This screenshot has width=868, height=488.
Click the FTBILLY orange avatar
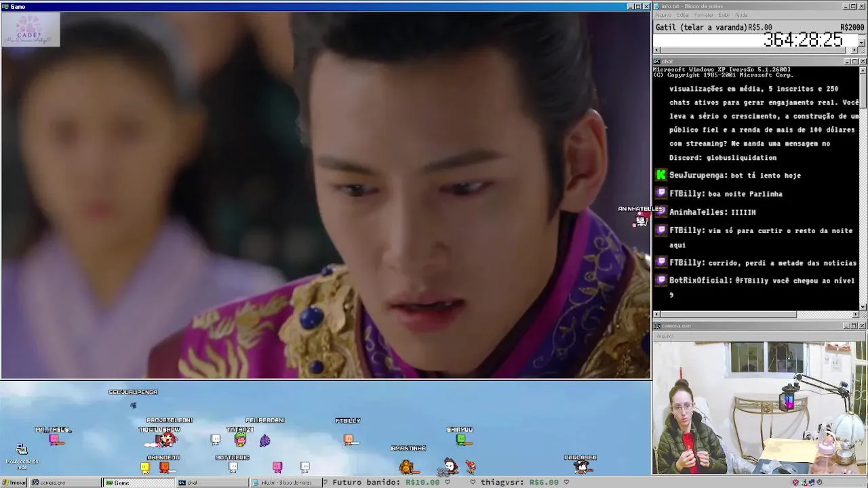(349, 439)
